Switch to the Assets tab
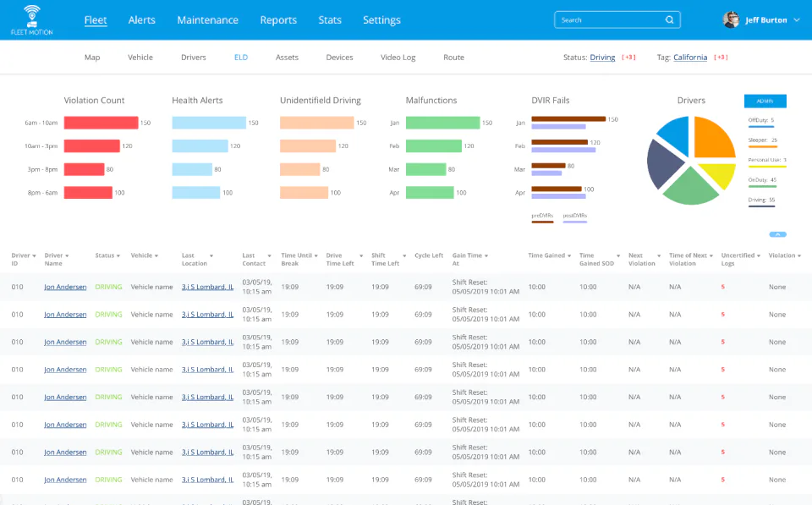The image size is (812, 505). click(287, 57)
